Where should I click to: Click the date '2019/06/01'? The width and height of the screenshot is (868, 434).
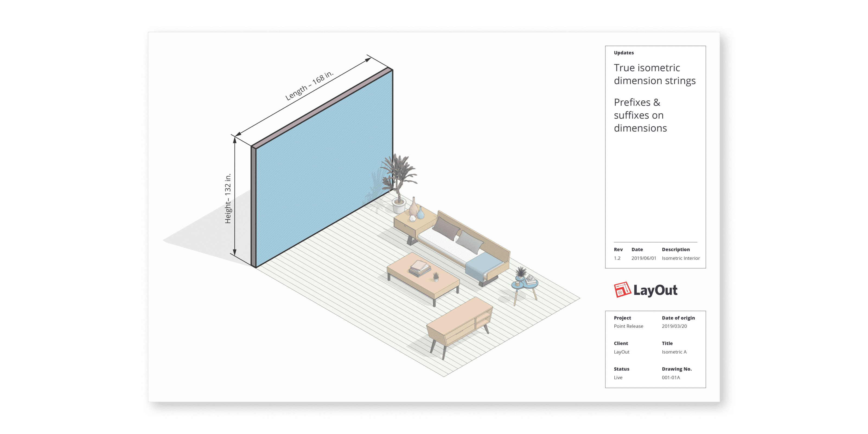[x=644, y=259]
